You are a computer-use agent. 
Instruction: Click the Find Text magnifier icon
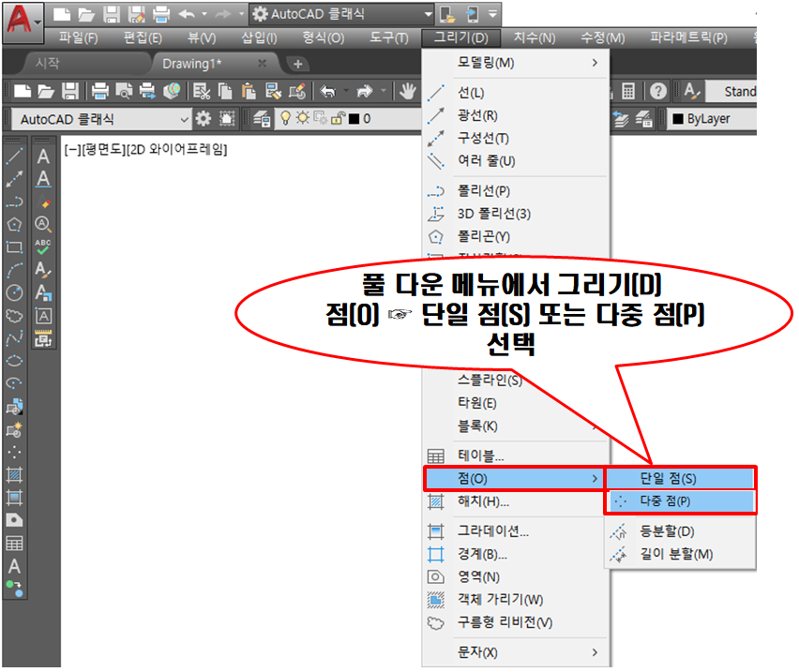point(43,224)
